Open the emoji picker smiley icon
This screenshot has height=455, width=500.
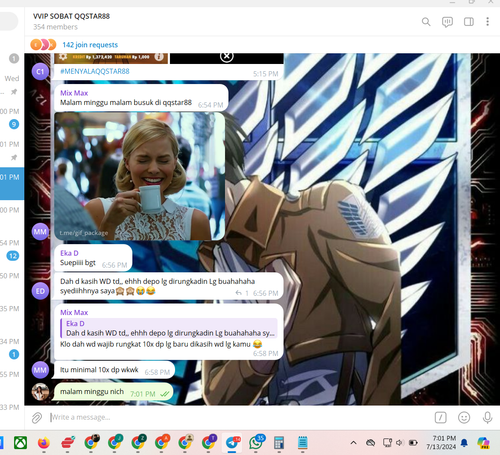point(464,417)
